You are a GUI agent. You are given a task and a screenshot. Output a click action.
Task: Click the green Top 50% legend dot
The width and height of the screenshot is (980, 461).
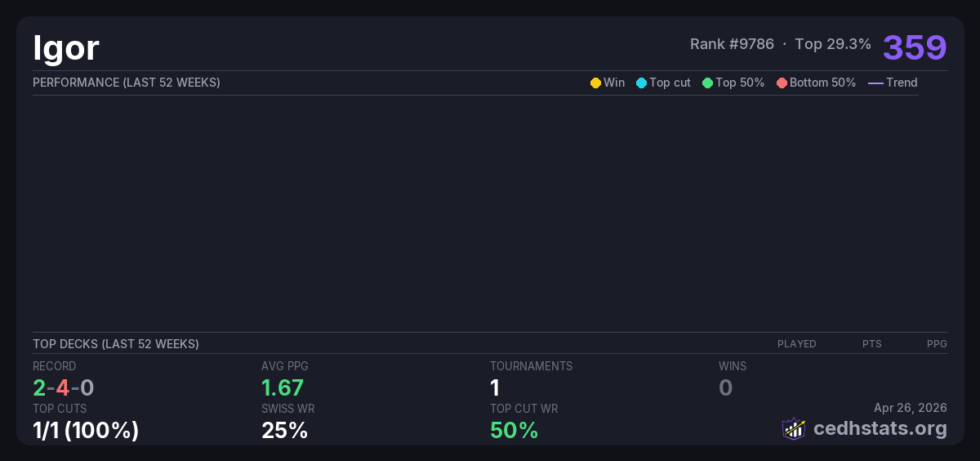point(707,83)
